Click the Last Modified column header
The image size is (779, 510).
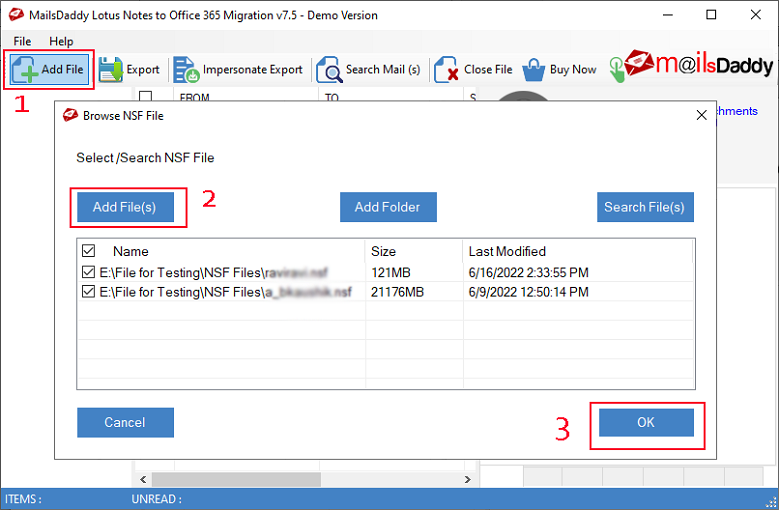pos(507,251)
